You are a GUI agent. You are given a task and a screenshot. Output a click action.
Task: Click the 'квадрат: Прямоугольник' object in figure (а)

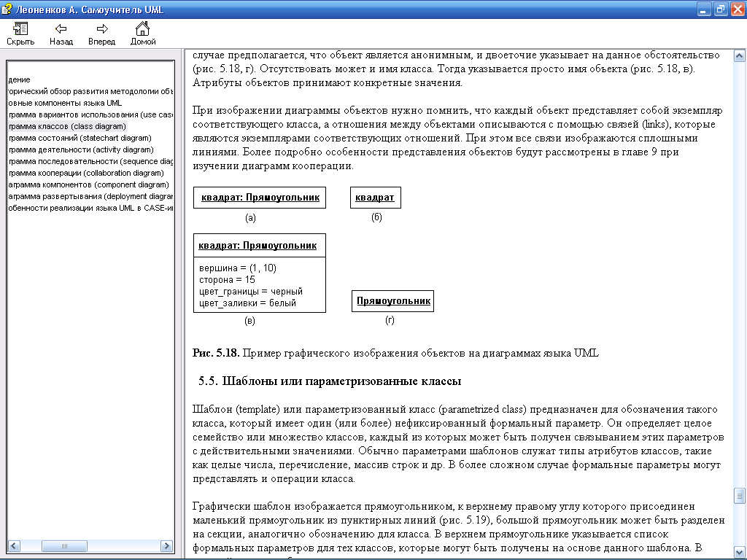pos(260,198)
